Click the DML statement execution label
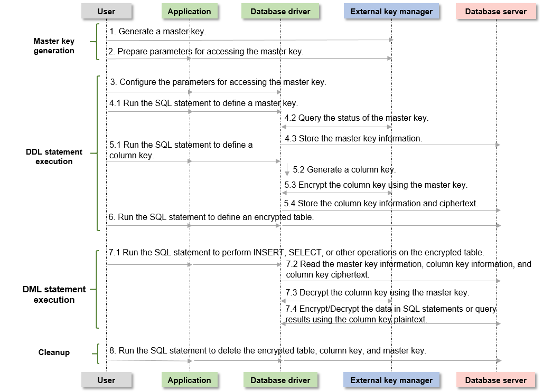This screenshot has width=543, height=392. click(x=54, y=294)
